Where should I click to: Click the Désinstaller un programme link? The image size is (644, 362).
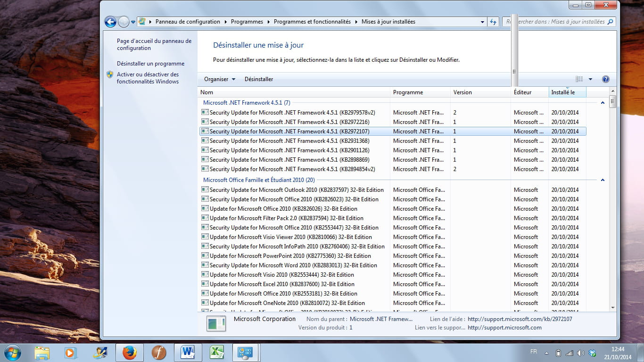pyautogui.click(x=151, y=64)
